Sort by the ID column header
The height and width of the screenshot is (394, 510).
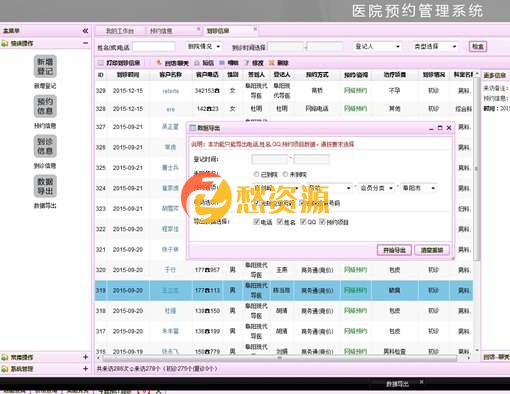101,75
